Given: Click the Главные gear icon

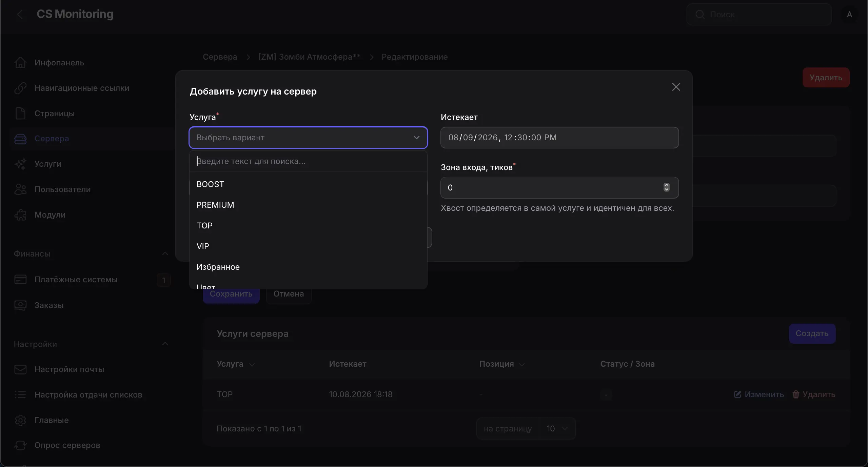Looking at the screenshot, I should point(20,420).
